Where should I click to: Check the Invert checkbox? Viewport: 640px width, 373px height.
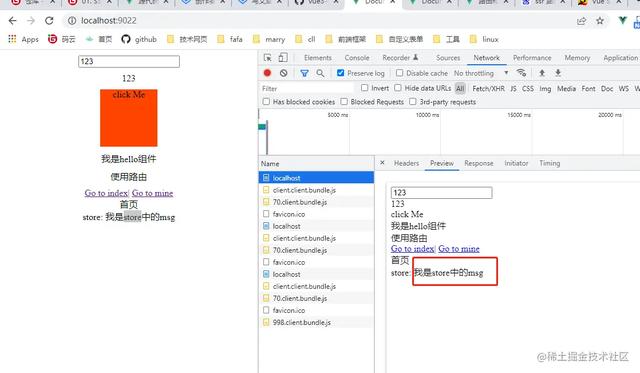364,88
